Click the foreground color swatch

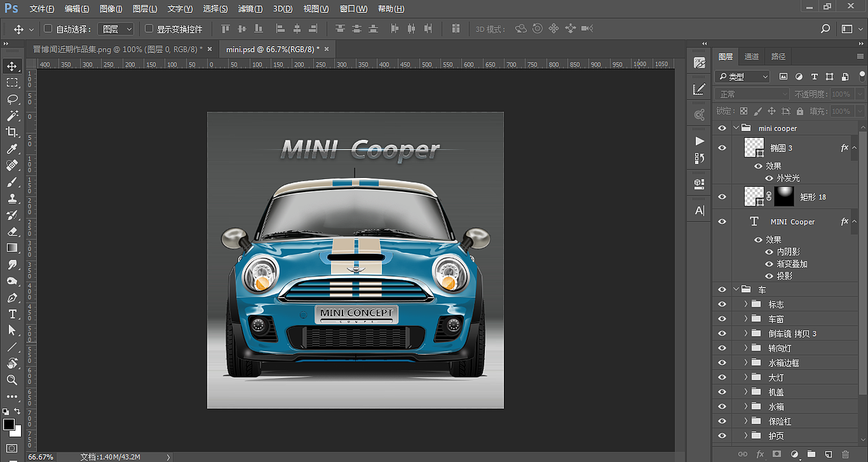tap(9, 424)
